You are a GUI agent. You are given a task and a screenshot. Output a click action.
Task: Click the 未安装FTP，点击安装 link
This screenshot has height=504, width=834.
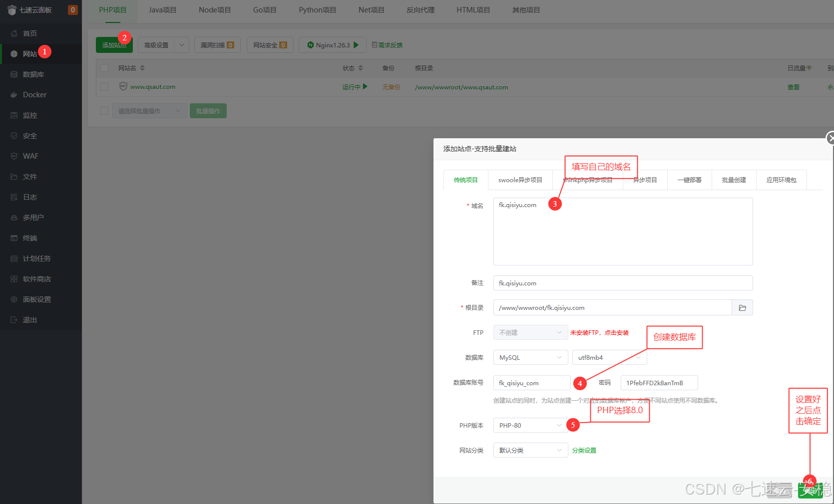click(x=599, y=333)
